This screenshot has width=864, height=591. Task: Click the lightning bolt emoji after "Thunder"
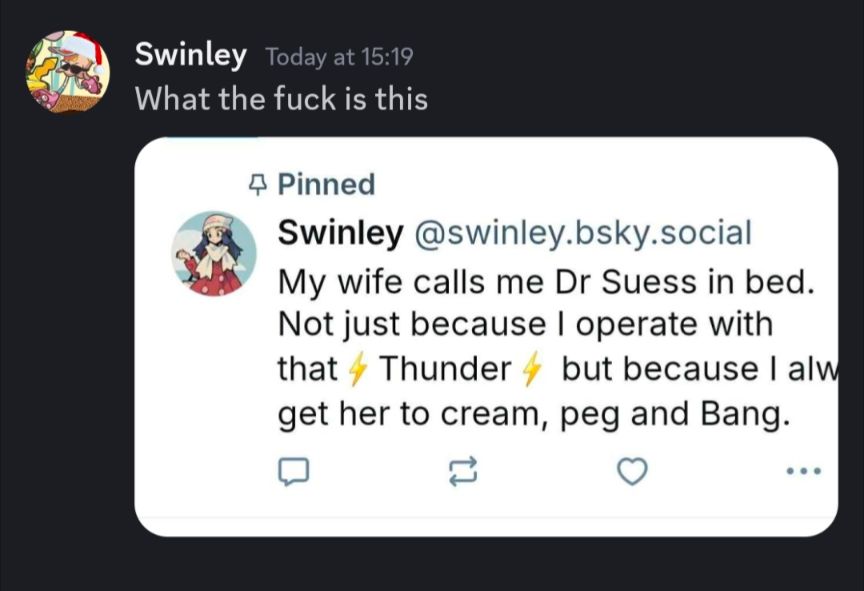(x=533, y=370)
